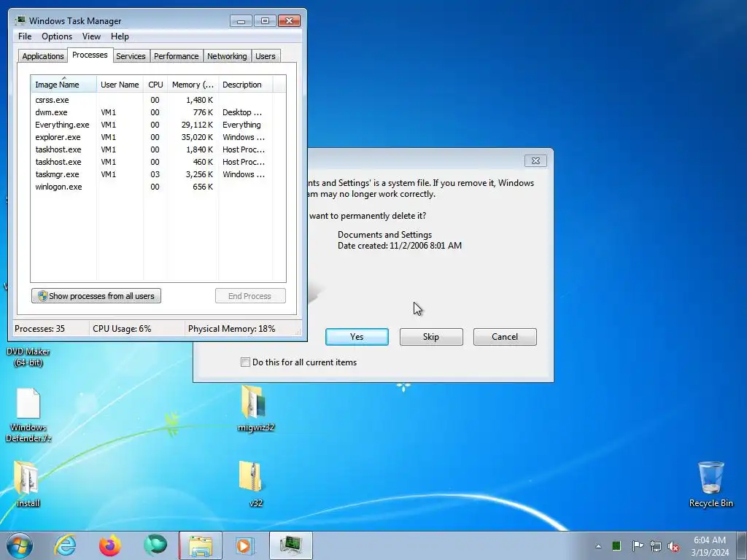Switch to Task Manager taskbar button
The width and height of the screenshot is (747, 560).
pos(290,545)
